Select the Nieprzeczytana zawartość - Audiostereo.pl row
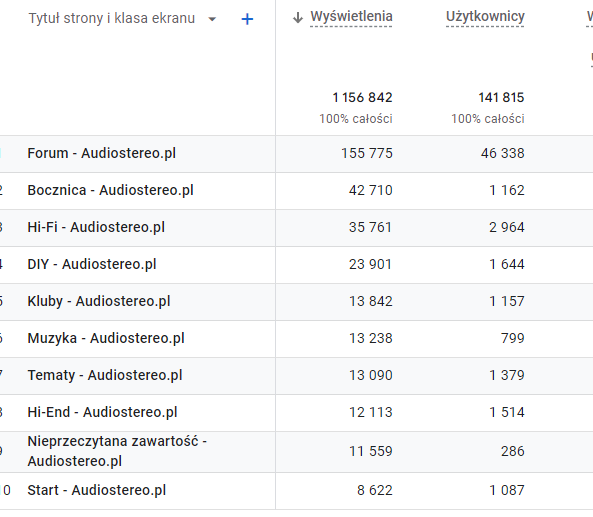Screen dimensions: 593x517 click(x=296, y=452)
